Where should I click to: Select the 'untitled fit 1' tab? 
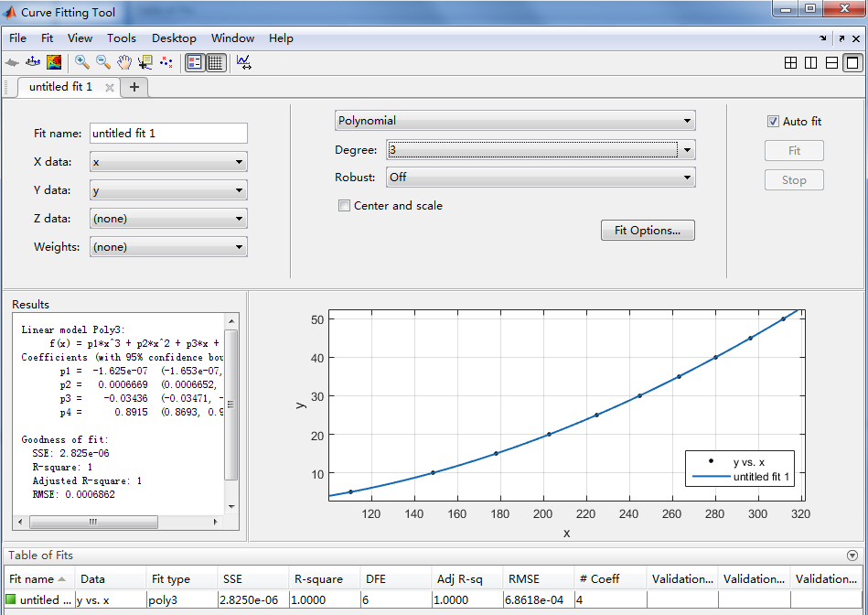pos(60,87)
